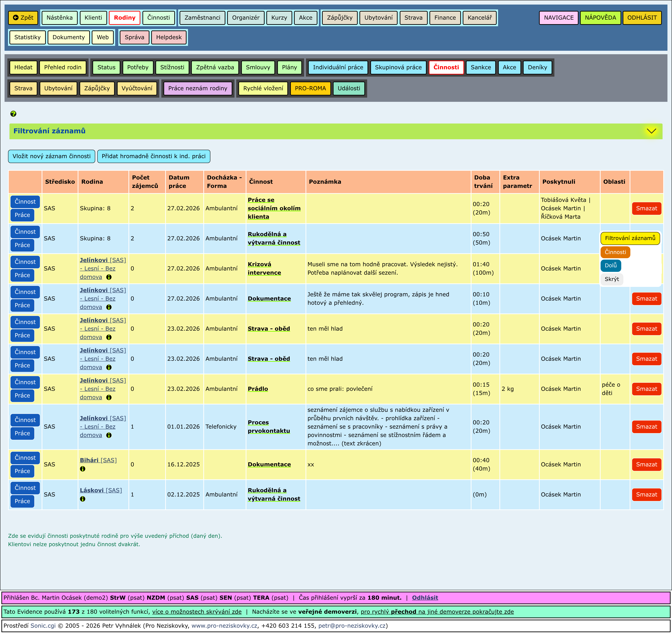The image size is (672, 642).
Task: Open the NAVIGACE menu
Action: click(558, 18)
